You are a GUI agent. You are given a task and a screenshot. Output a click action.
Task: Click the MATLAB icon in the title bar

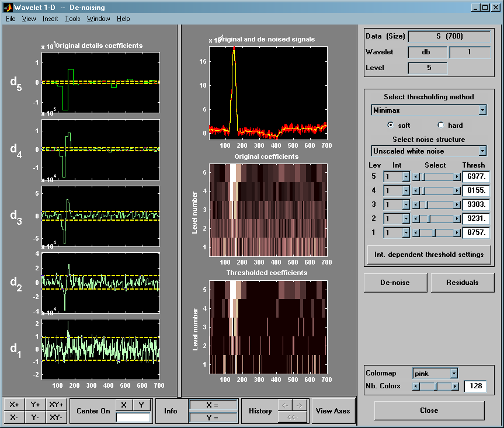(8, 8)
